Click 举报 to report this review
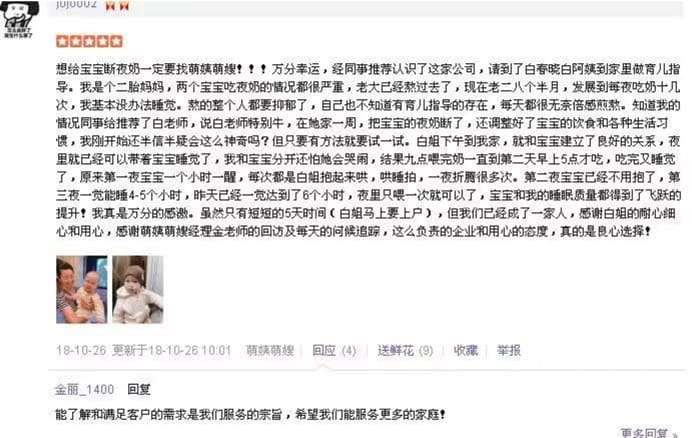Viewport: 692px width, 438px height. click(509, 350)
